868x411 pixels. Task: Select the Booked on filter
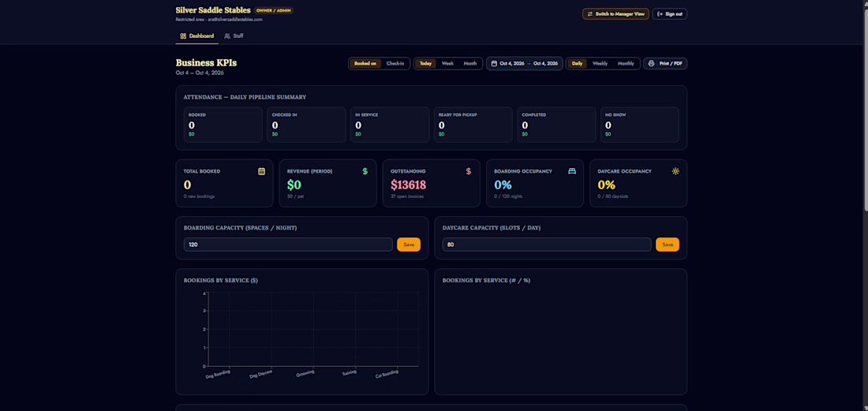pos(365,64)
